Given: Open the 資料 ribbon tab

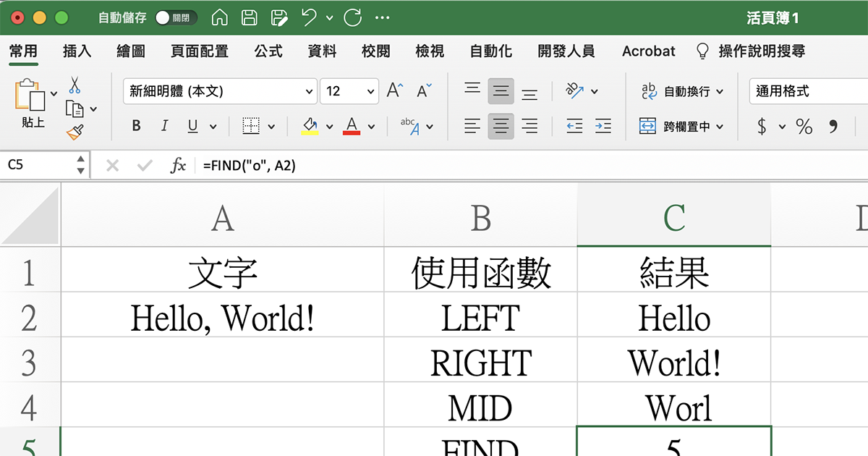Looking at the screenshot, I should coord(321,51).
